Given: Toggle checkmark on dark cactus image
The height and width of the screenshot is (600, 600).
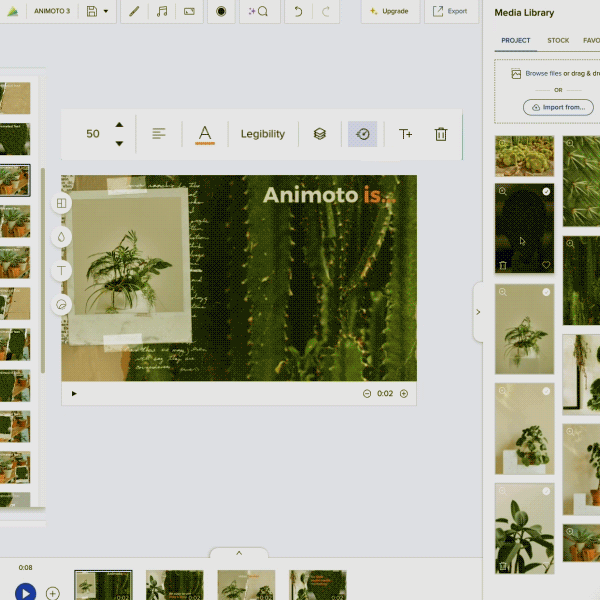Looking at the screenshot, I should pyautogui.click(x=546, y=191).
